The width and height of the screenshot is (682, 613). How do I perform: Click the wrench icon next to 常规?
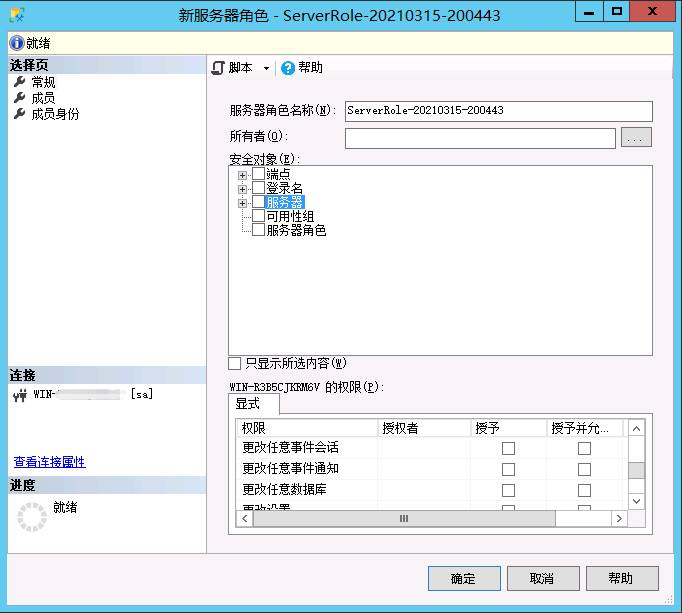20,82
